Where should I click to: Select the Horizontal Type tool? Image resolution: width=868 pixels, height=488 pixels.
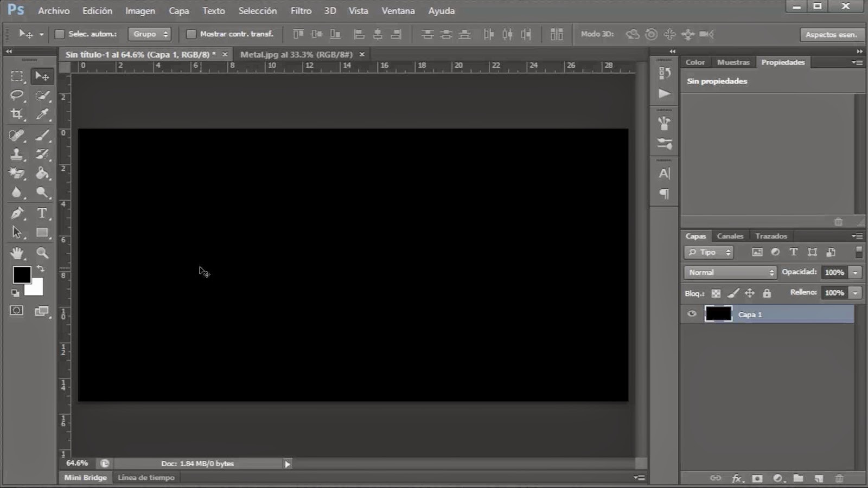coord(42,213)
